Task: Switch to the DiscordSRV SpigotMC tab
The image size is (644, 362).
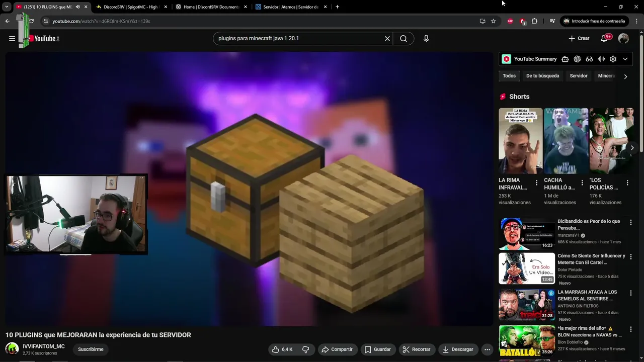Action: point(131,7)
